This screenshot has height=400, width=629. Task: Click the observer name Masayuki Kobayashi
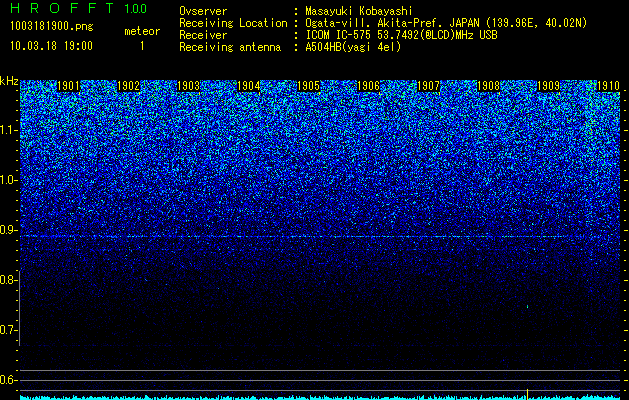pos(358,11)
